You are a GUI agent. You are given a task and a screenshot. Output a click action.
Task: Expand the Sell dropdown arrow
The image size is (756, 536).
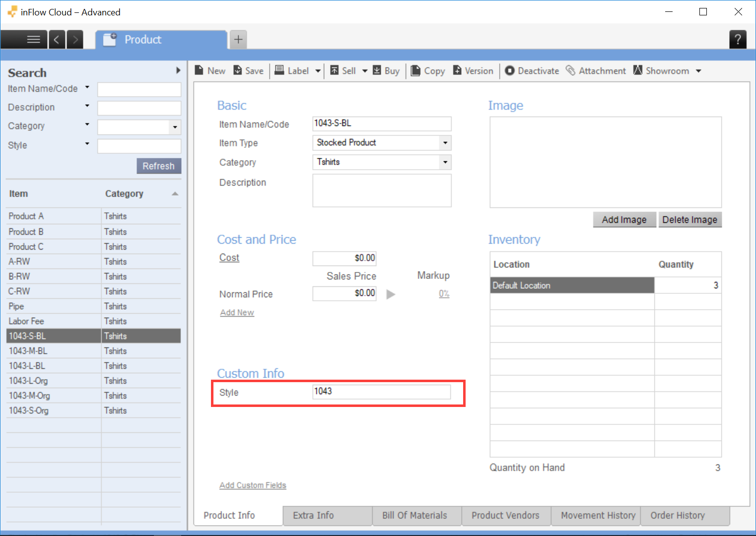click(365, 71)
